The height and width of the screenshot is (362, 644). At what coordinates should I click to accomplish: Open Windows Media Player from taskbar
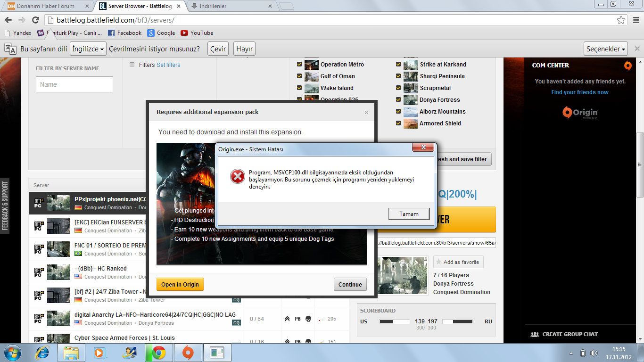pos(100,352)
